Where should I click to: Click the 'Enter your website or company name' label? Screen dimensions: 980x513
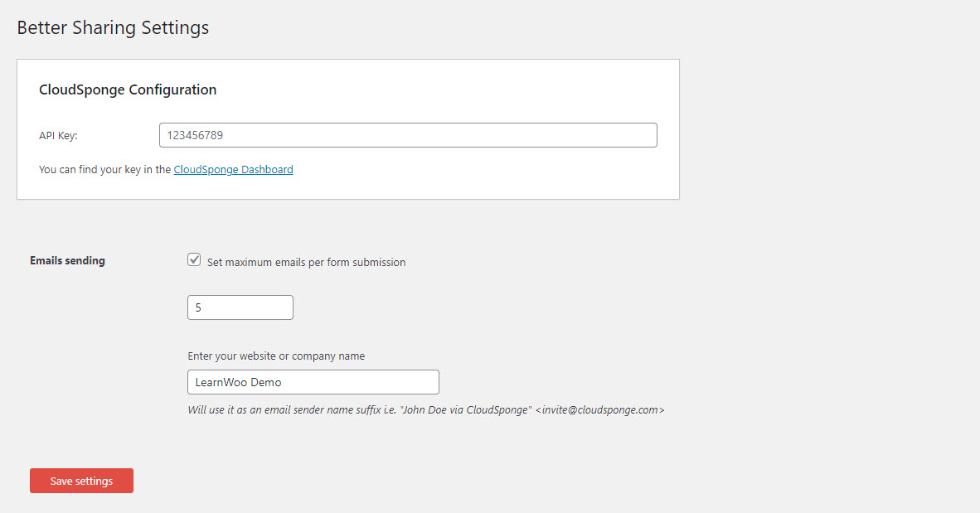tap(276, 356)
